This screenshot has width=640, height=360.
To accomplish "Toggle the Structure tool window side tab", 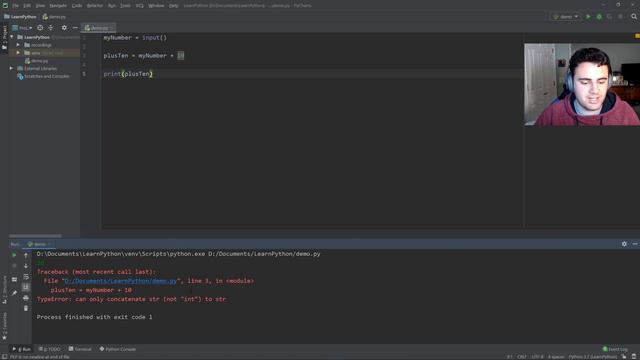I will (4, 290).
